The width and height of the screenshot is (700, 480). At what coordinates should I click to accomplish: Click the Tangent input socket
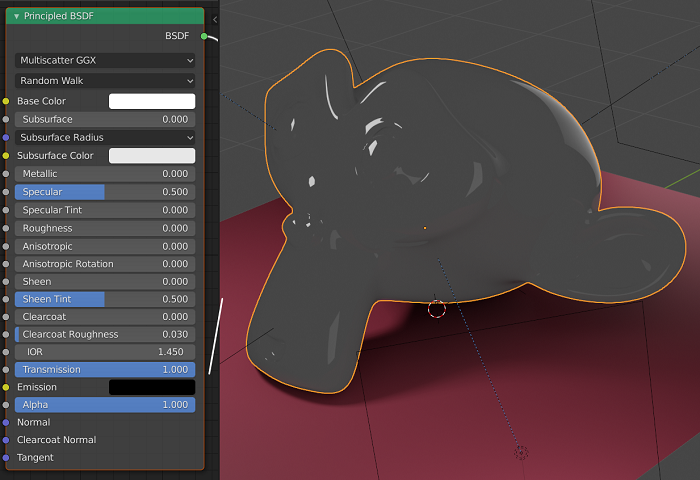click(x=6, y=458)
